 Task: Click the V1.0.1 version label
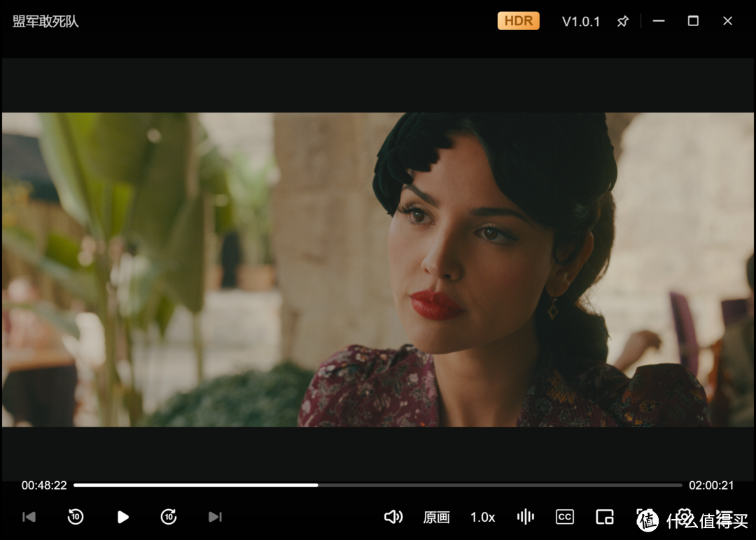point(581,22)
